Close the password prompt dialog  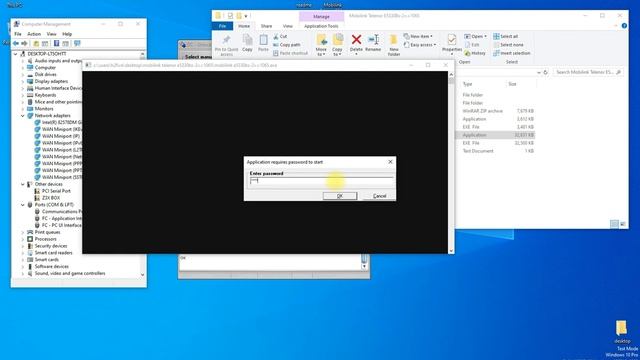coord(390,162)
